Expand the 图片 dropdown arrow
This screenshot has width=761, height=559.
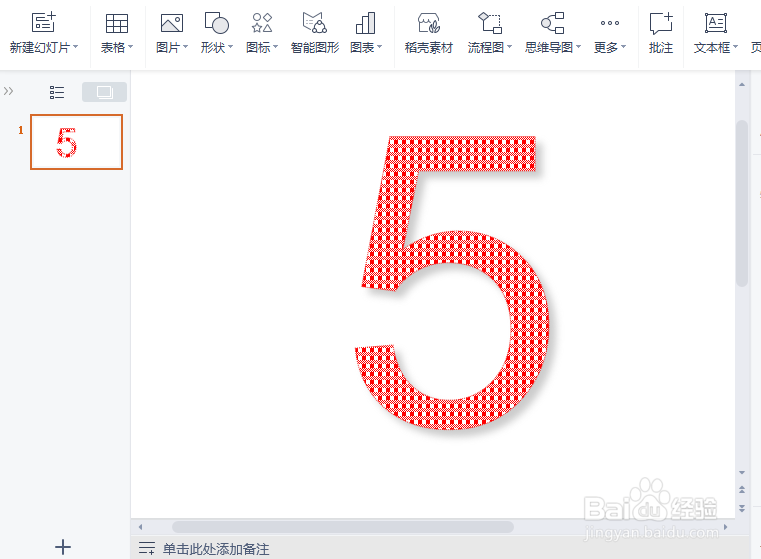click(185, 47)
